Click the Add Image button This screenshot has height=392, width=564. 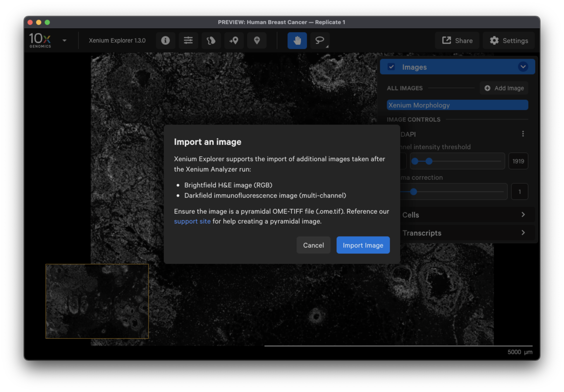pos(504,88)
